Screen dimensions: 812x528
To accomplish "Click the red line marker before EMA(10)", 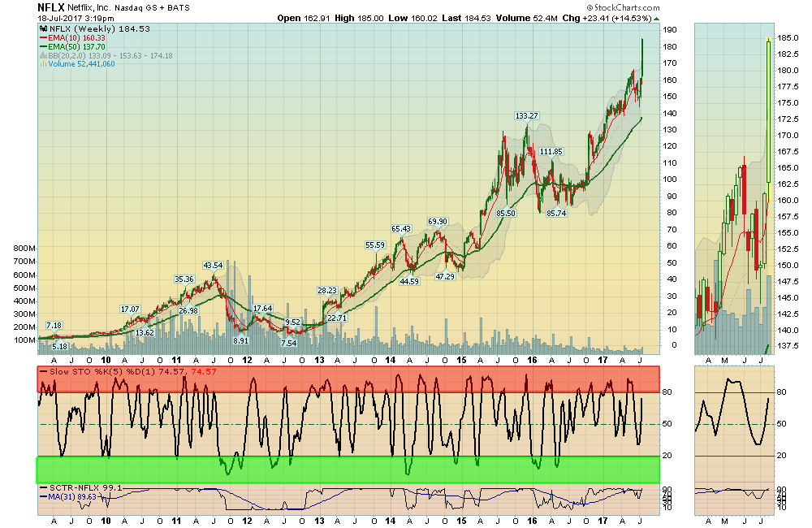I will pyautogui.click(x=44, y=38).
